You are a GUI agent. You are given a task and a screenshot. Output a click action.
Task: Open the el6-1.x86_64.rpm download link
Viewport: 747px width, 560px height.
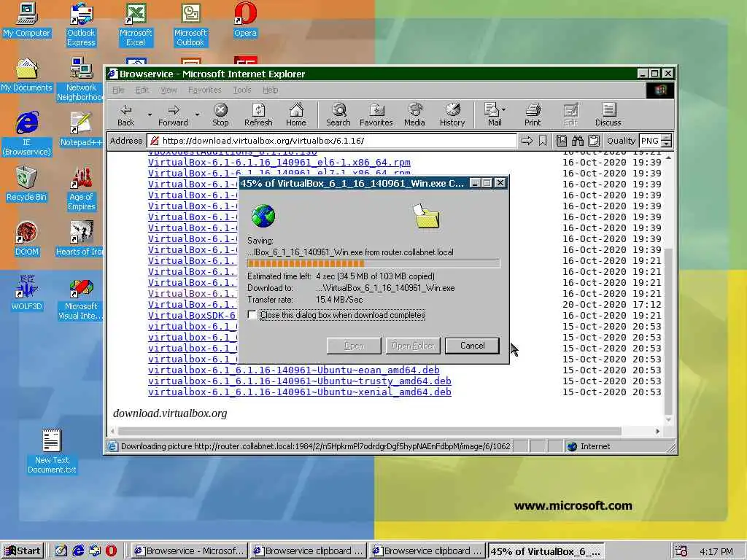coord(279,162)
